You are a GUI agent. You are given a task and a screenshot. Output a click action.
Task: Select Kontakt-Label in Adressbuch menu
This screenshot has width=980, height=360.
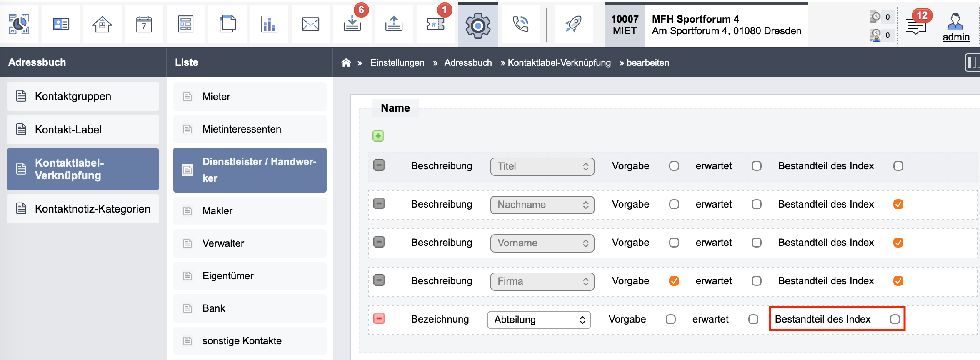point(83,130)
